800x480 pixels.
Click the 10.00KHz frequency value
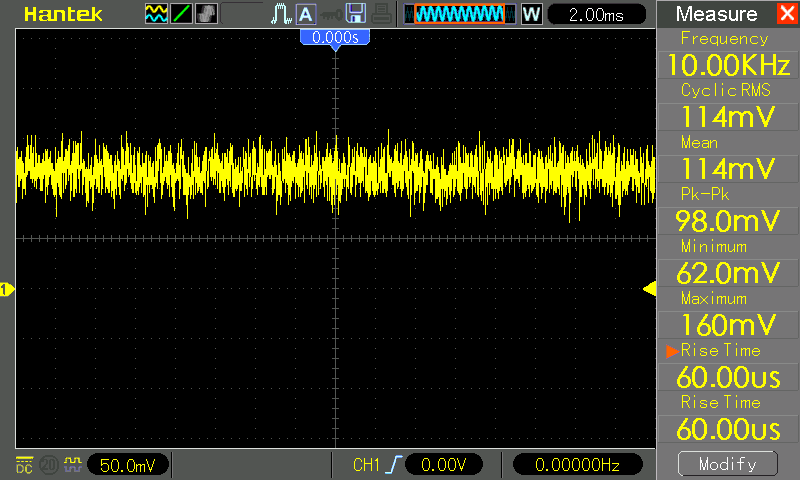tap(729, 65)
